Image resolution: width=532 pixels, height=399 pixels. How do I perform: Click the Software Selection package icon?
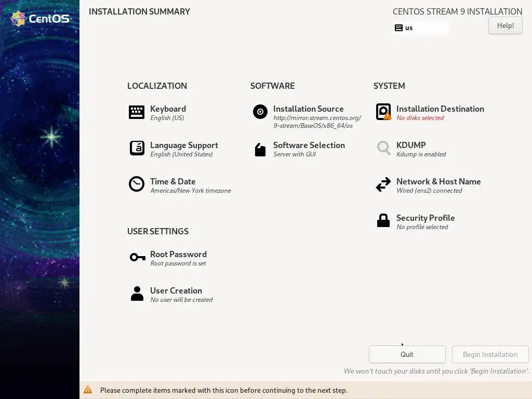pyautogui.click(x=260, y=150)
